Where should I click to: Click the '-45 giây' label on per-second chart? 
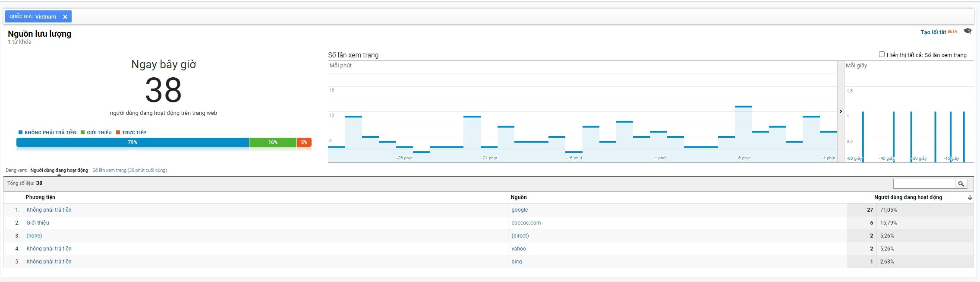[886, 158]
